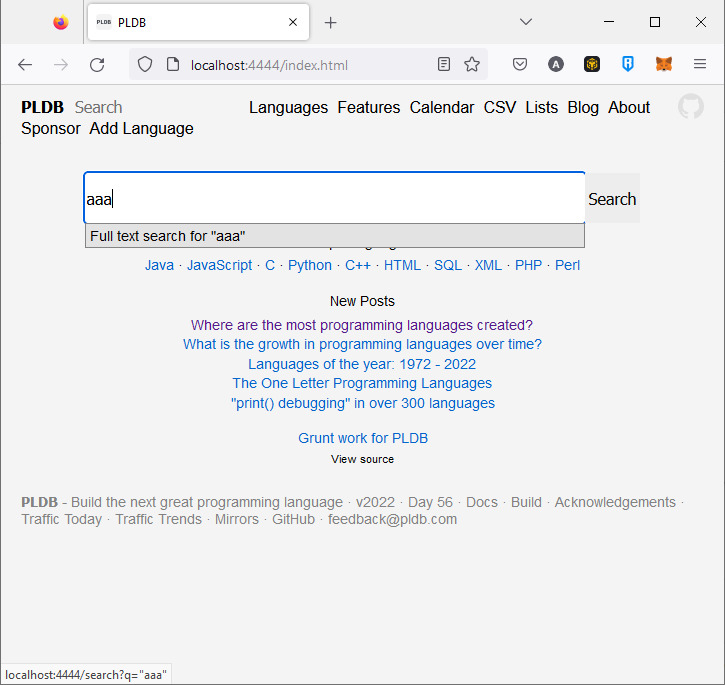Open post on growth in programming languages

362,345
